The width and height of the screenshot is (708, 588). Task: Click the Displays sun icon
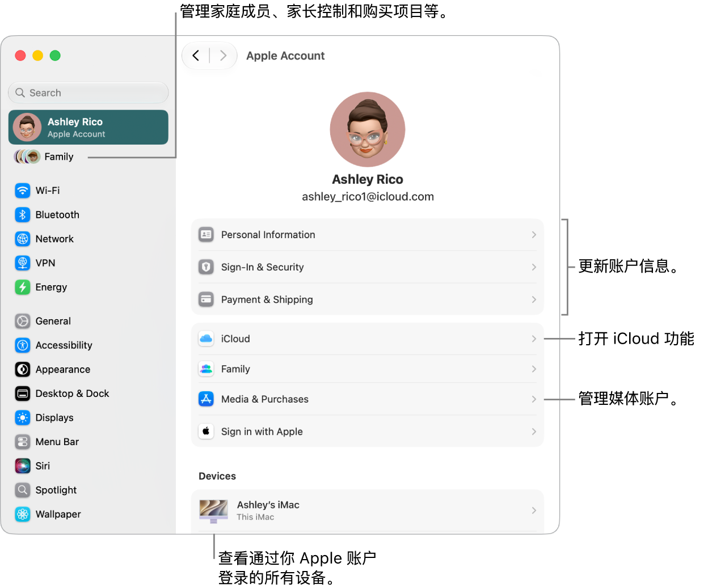click(x=23, y=418)
